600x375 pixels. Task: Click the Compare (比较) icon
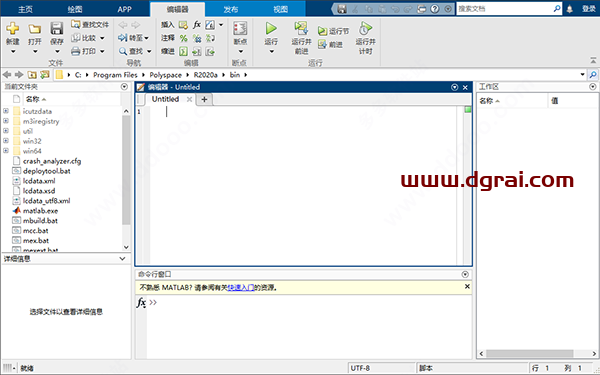[x=76, y=38]
